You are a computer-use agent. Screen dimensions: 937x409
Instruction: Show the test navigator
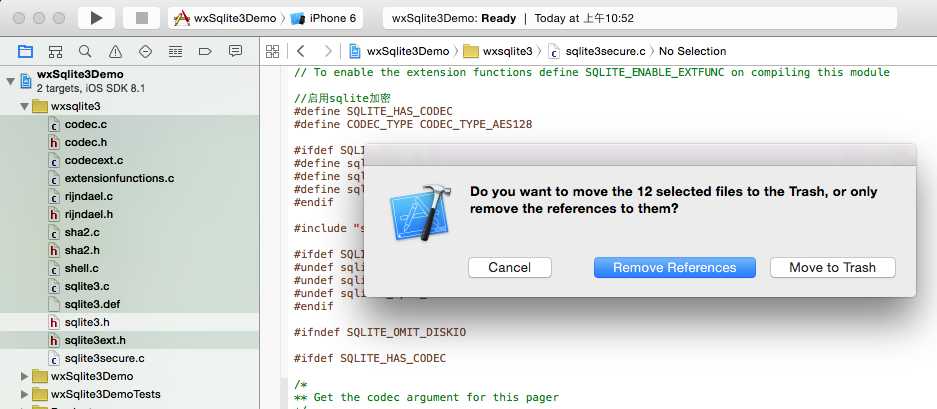click(146, 51)
